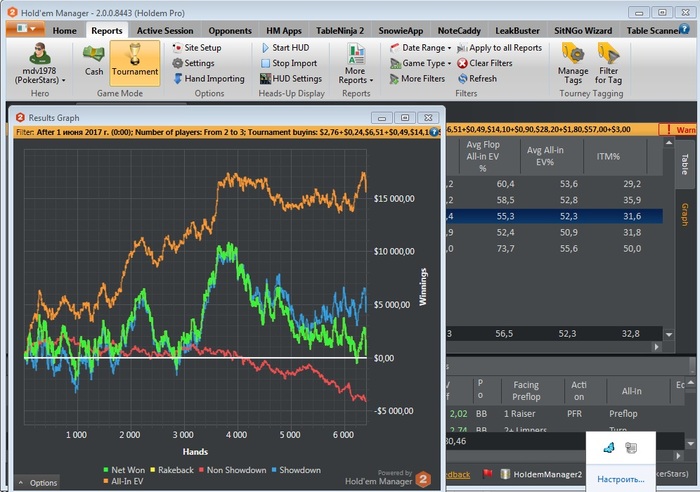Open the Date Range filter dropdown
The height and width of the screenshot is (492, 700).
click(x=420, y=48)
